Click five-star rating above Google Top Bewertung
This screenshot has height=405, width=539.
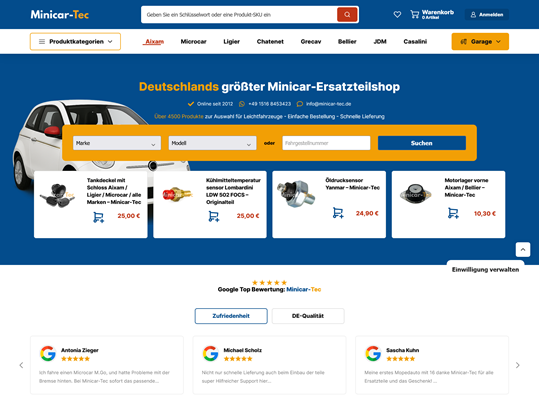point(269,283)
